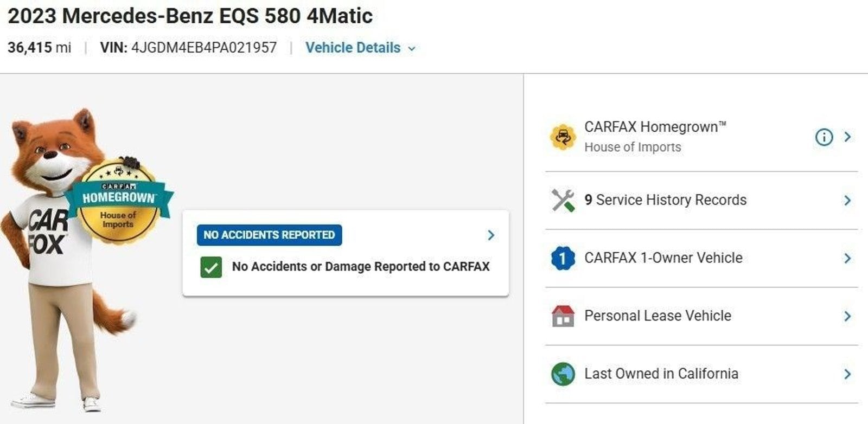Open the CARFAX 1-Owner Vehicle link
The height and width of the screenshot is (424, 868).
click(663, 258)
